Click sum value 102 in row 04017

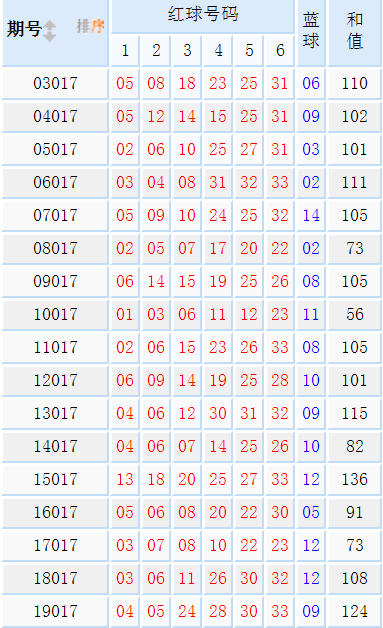355,117
